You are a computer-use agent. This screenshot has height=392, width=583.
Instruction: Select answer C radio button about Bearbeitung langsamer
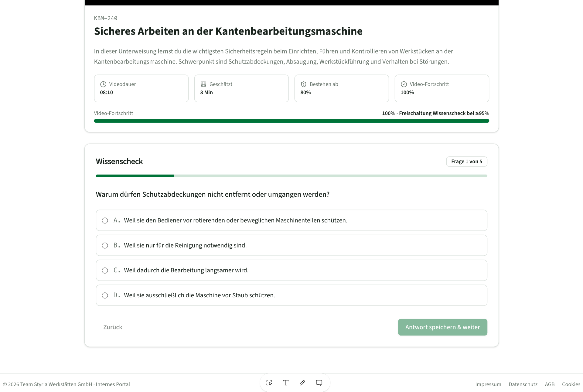(105, 270)
